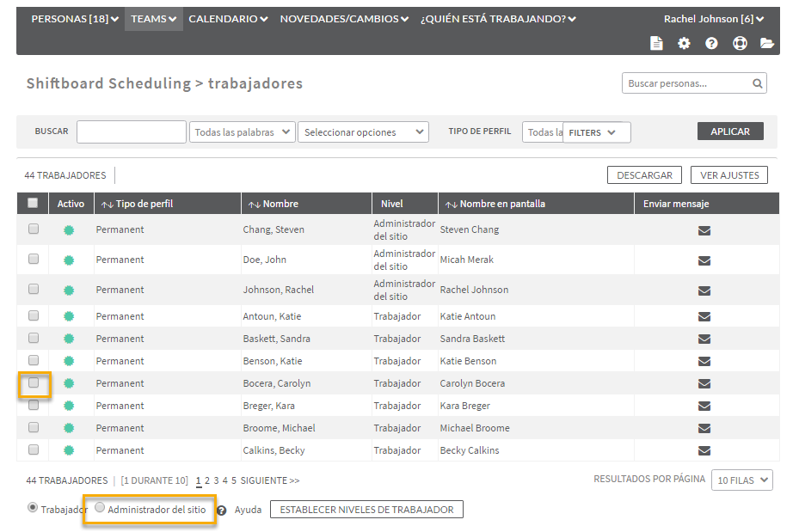Click ESTABLECER NIVELES DE TRABAJADOR button

pos(366,510)
